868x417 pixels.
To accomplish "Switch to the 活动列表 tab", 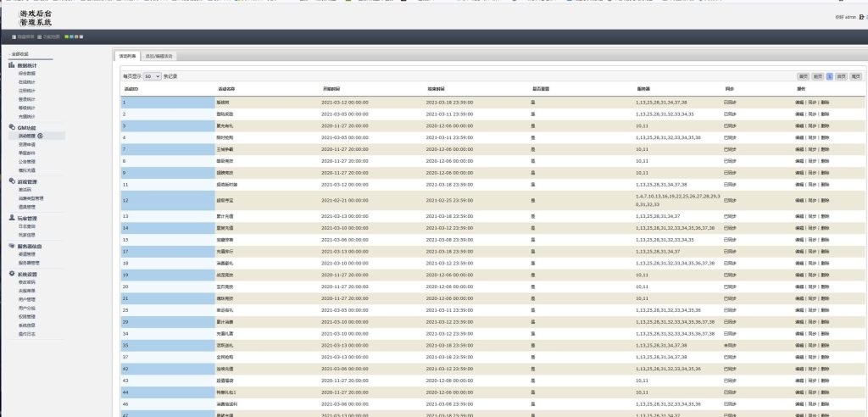I will point(127,56).
